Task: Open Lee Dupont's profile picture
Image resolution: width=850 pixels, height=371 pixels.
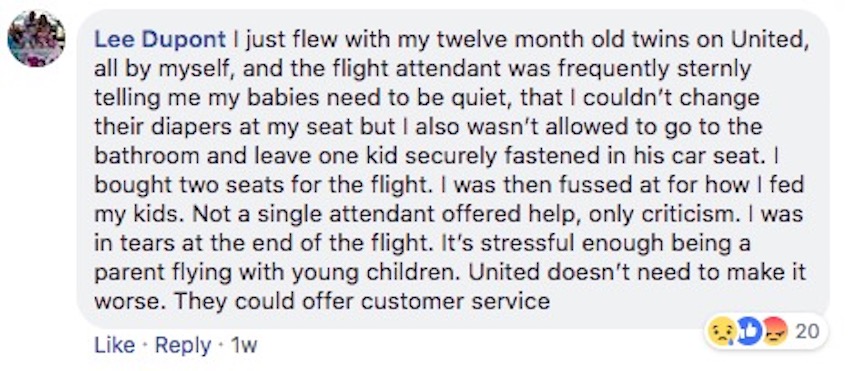Action: click(36, 39)
